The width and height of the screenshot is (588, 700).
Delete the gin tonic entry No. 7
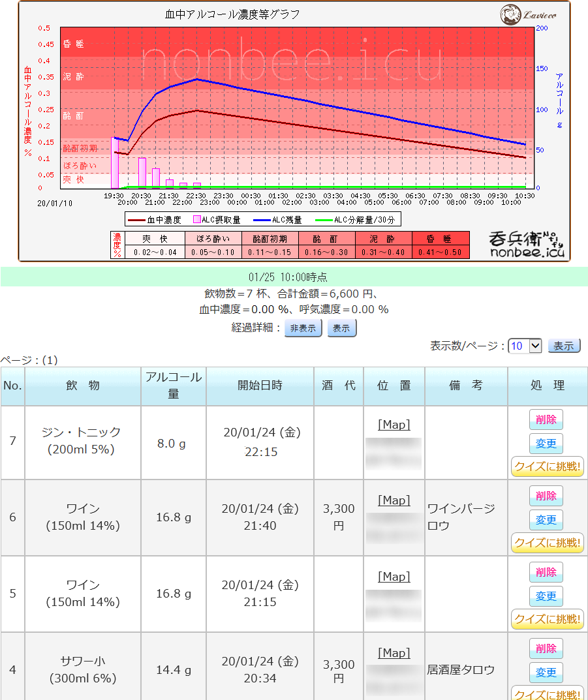tap(546, 419)
